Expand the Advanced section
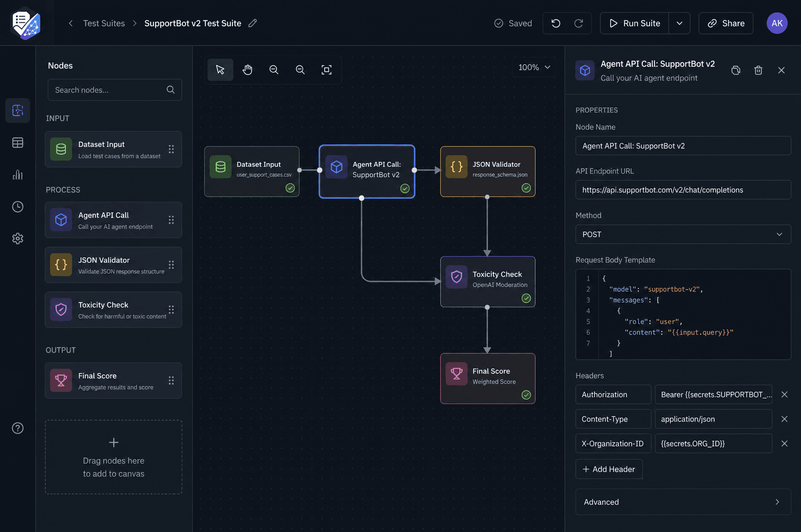Screen dimensions: 801x532 (x=683, y=502)
